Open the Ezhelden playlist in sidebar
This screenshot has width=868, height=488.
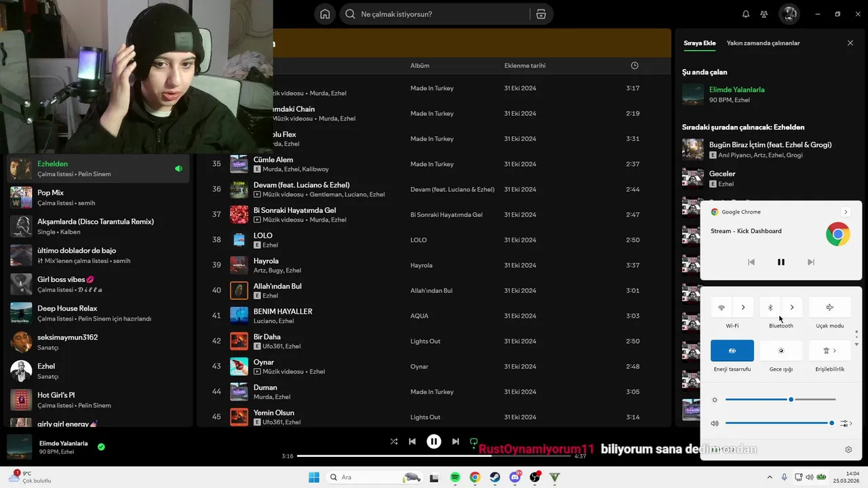(x=98, y=169)
